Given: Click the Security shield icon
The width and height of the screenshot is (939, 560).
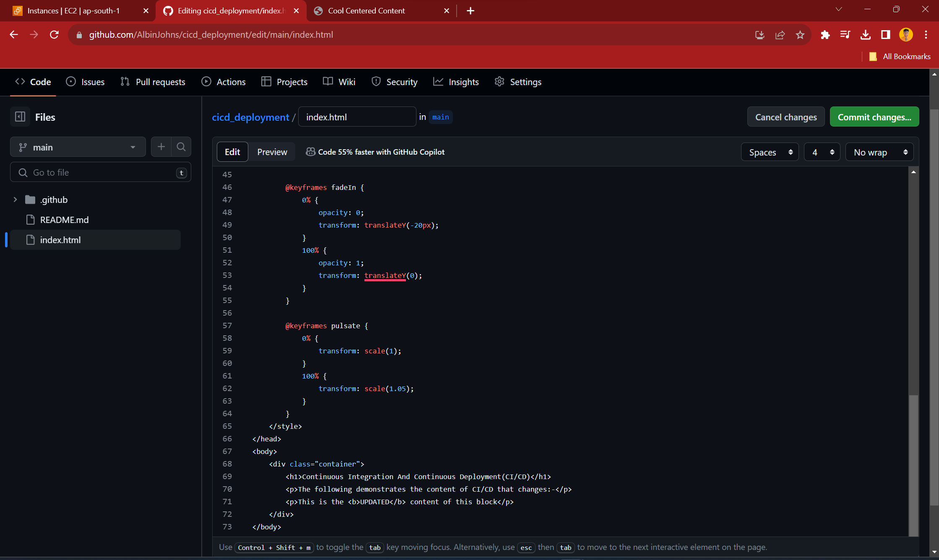Looking at the screenshot, I should [x=376, y=82].
